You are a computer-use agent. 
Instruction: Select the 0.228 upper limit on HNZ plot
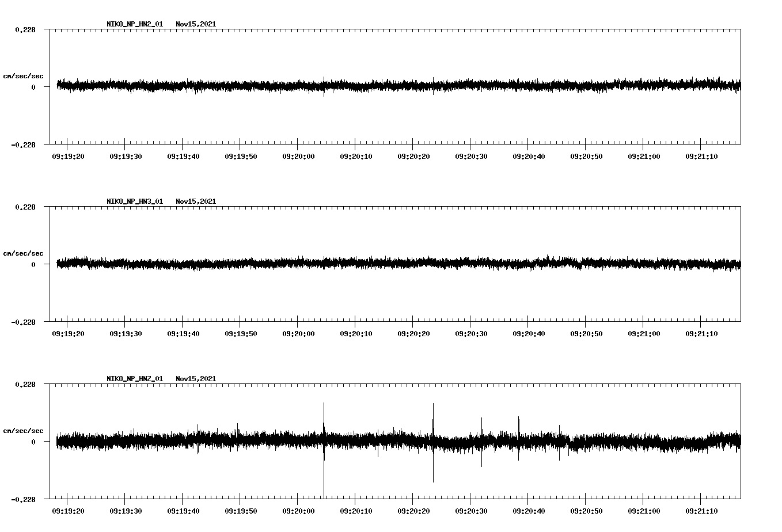tap(25, 385)
